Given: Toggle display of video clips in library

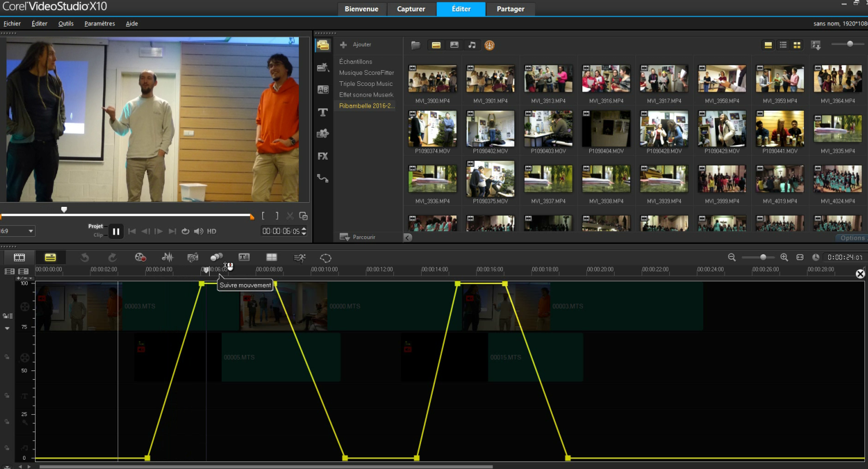Looking at the screenshot, I should click(x=436, y=45).
